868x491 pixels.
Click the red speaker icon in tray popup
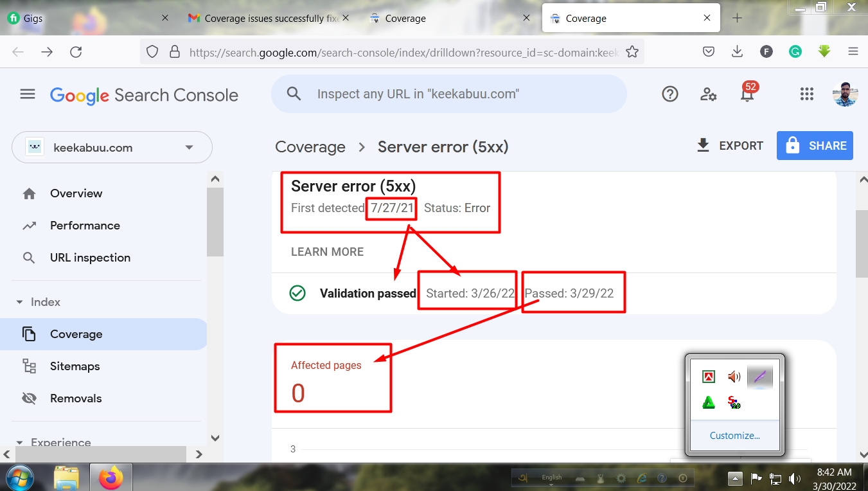coord(734,377)
